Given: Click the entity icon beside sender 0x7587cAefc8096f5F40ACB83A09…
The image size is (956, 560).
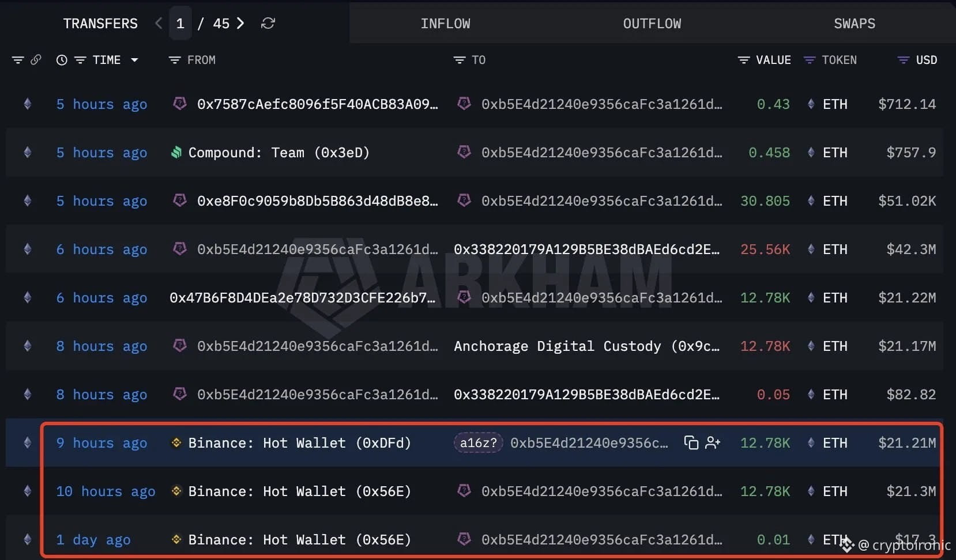Looking at the screenshot, I should tap(180, 104).
